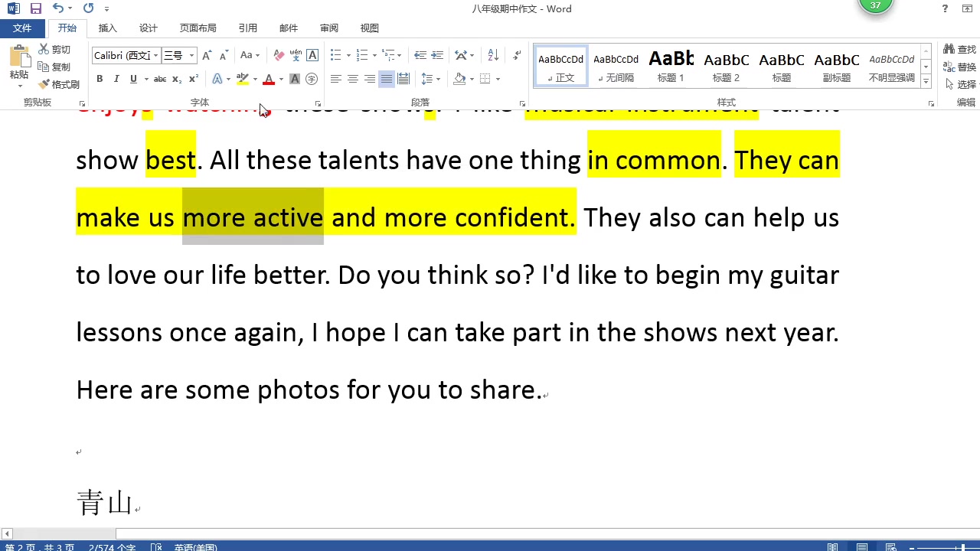Align text to the right
The height and width of the screenshot is (551, 980).
[x=370, y=79]
